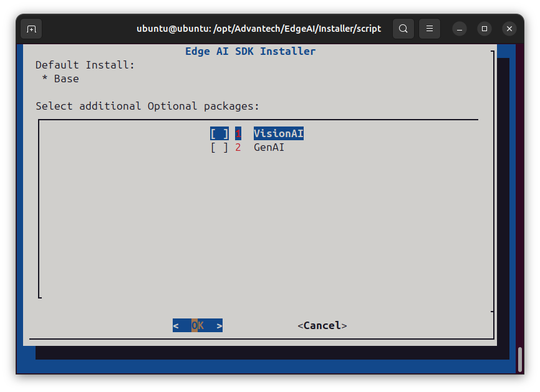Check the GenAI package checkbox

(x=219, y=148)
